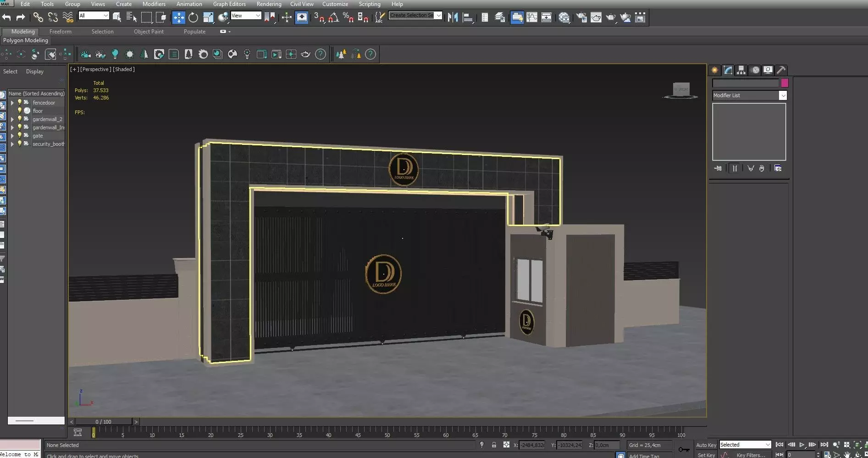The height and width of the screenshot is (458, 868).
Task: Open the Material Editor icon
Action: [x=564, y=17]
